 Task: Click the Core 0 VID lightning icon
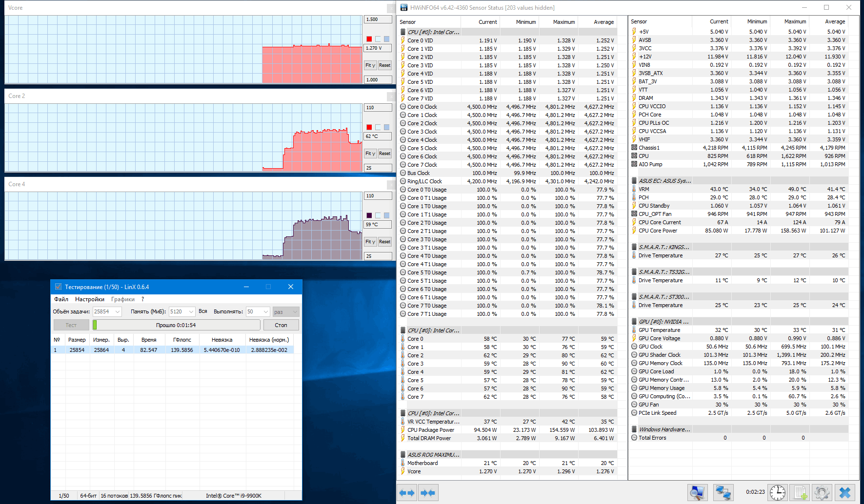click(x=402, y=40)
